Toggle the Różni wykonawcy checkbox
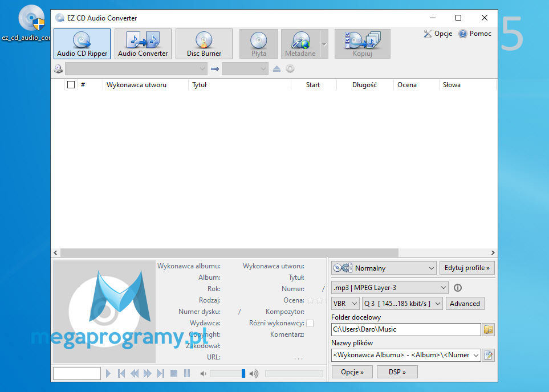This screenshot has width=549, height=392. (x=310, y=323)
